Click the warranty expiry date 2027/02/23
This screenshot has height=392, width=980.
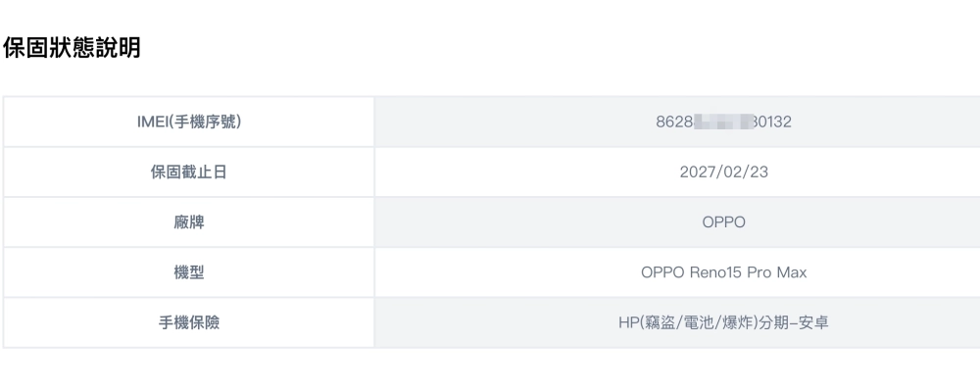[723, 172]
